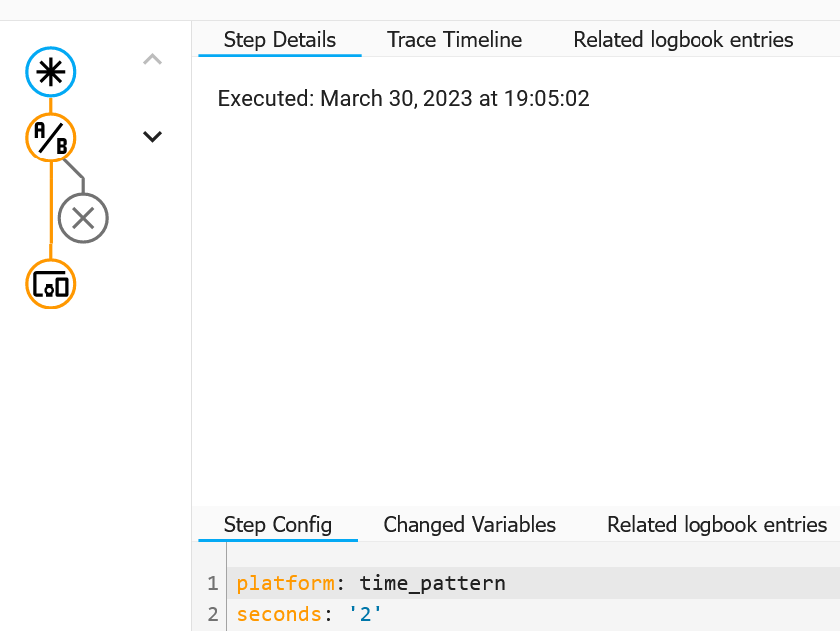Click line number 1 in the gutter
Viewport: 840px width, 631px height.
pyautogui.click(x=212, y=583)
